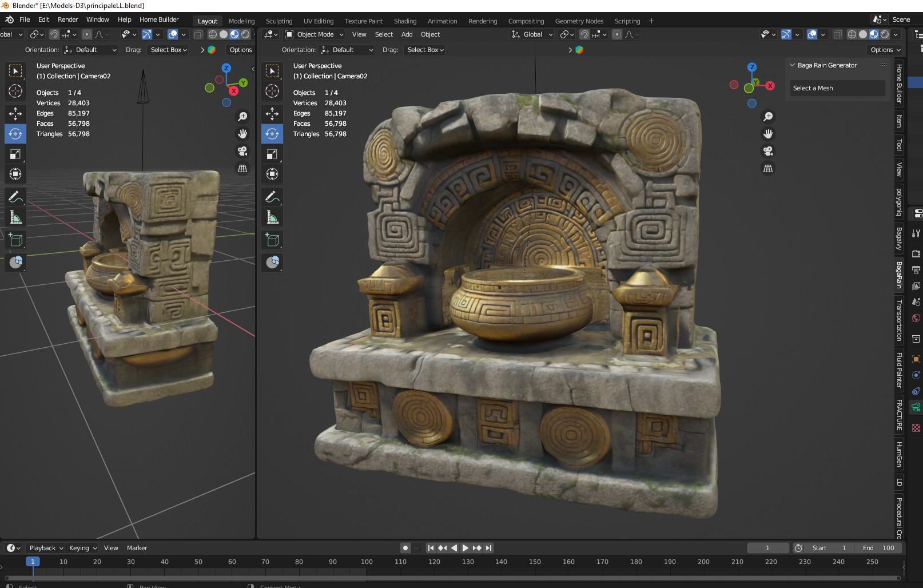Select the Rotate tool in right viewport
This screenshot has width=923, height=588.
(272, 134)
